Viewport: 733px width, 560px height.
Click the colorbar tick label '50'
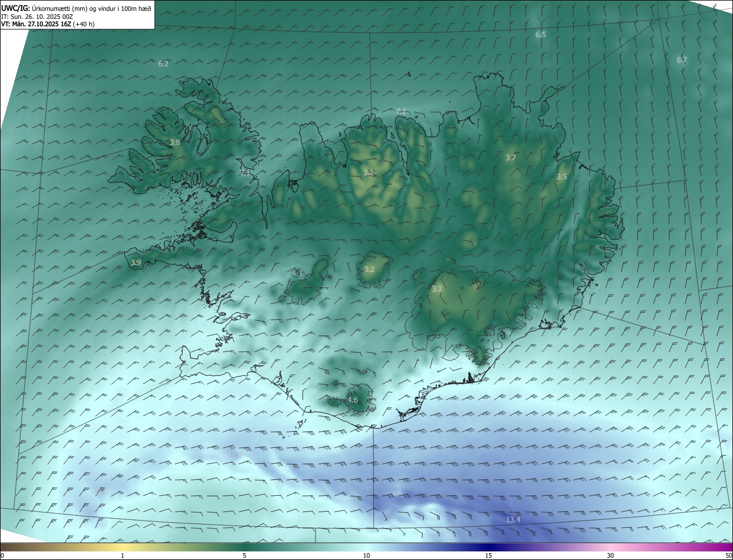728,555
